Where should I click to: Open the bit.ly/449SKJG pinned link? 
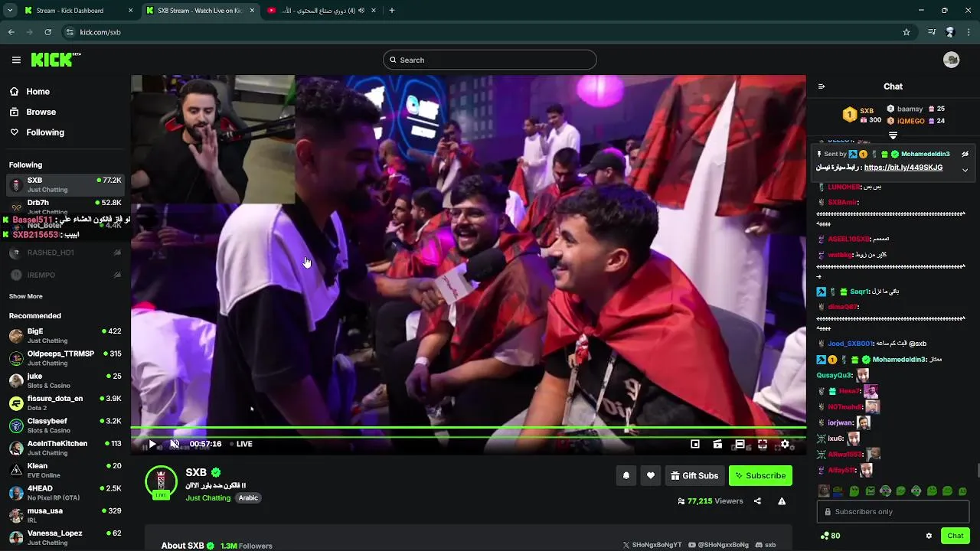[903, 168]
